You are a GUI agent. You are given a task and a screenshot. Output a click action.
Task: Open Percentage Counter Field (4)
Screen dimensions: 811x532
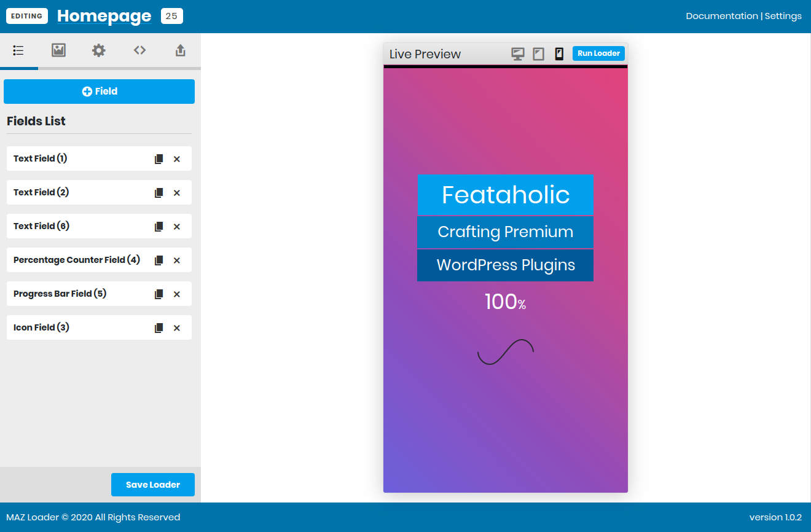click(x=99, y=260)
